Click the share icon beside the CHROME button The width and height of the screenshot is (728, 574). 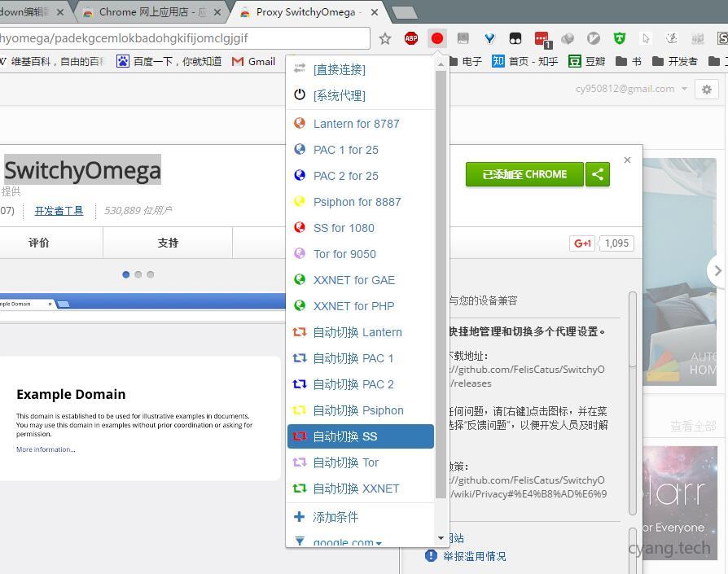(598, 174)
